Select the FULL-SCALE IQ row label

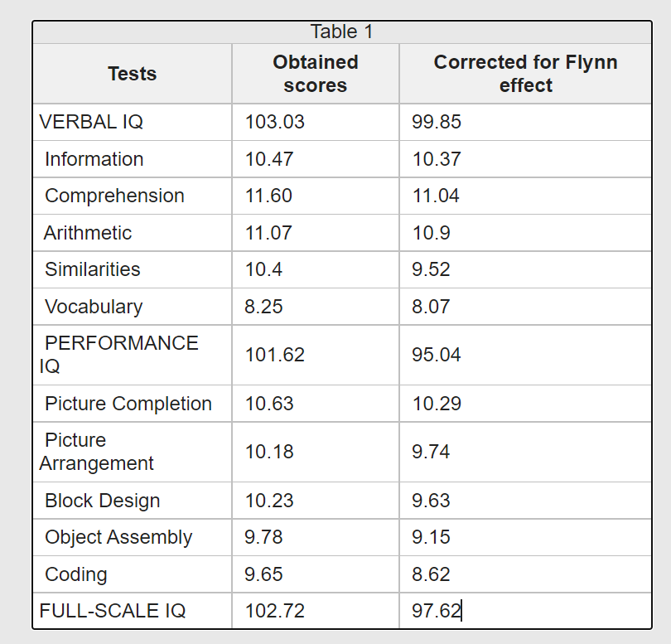point(113,611)
